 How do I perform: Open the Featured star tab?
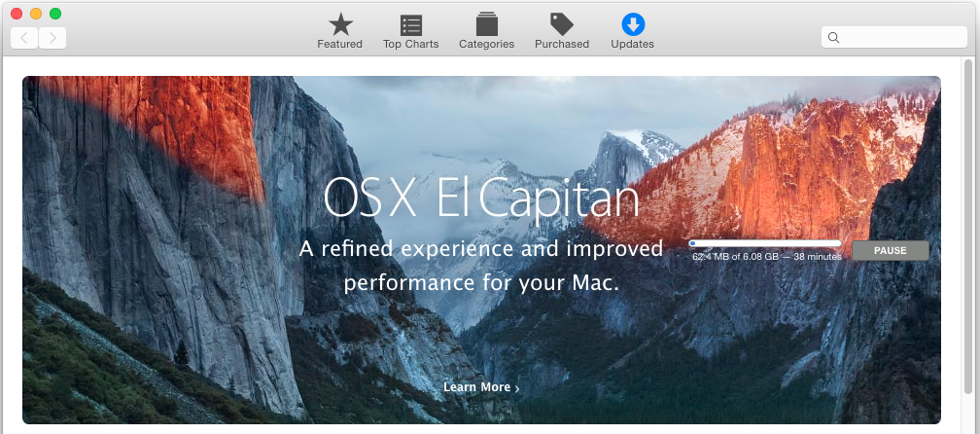[340, 32]
